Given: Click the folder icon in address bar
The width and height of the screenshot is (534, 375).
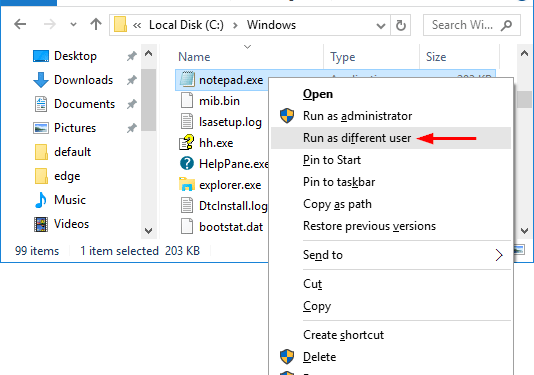Looking at the screenshot, I should click(120, 25).
